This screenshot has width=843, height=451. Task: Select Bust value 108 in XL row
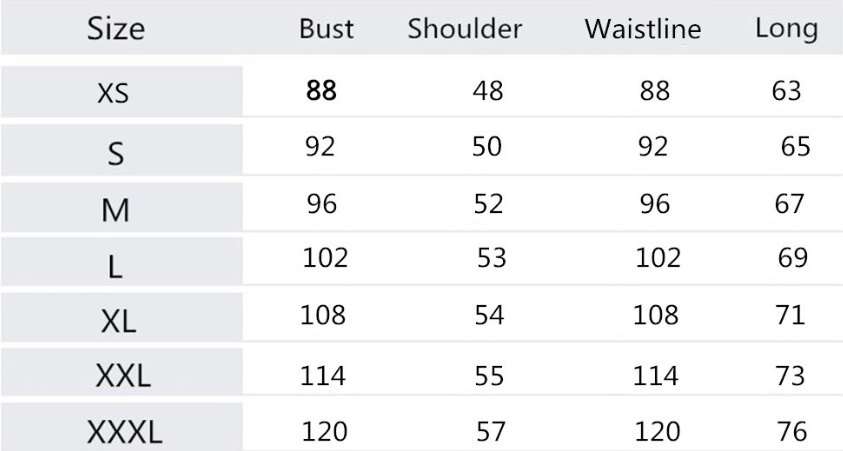click(x=323, y=316)
